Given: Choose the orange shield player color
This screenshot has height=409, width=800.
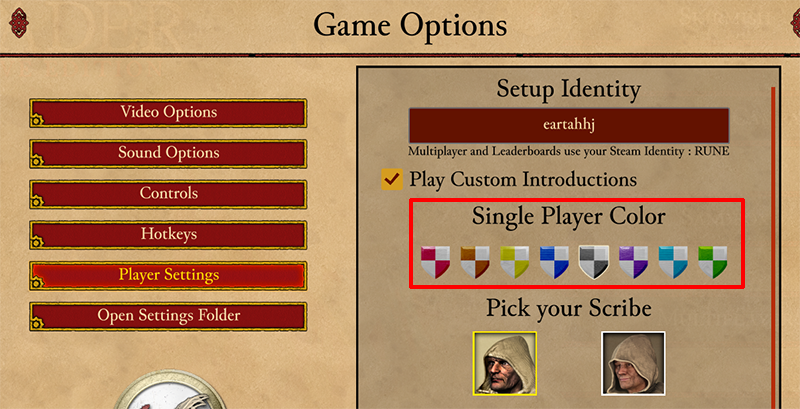Looking at the screenshot, I should coord(475,262).
